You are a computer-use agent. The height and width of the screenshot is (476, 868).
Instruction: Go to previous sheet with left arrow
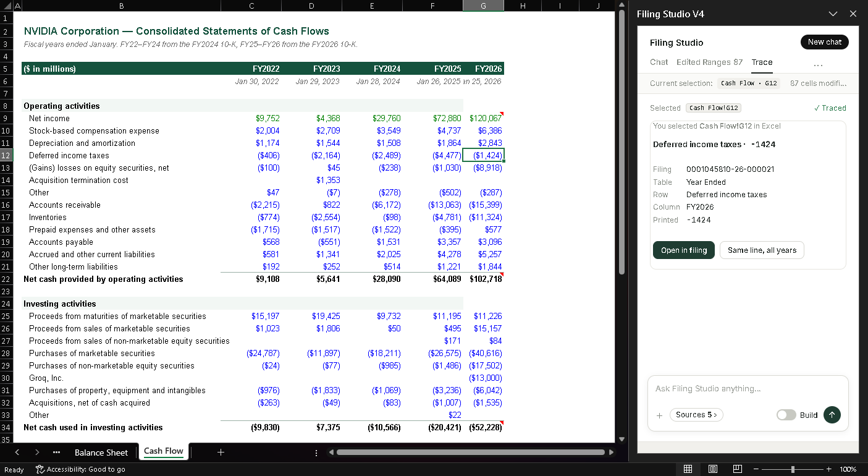[17, 453]
